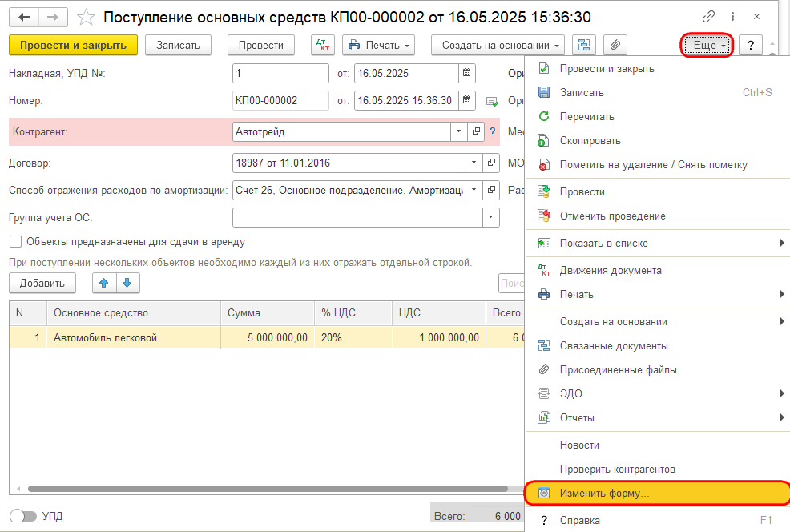This screenshot has width=790, height=532.
Task: Click the 'Провести и закрыть' yellow button
Action: [73, 46]
